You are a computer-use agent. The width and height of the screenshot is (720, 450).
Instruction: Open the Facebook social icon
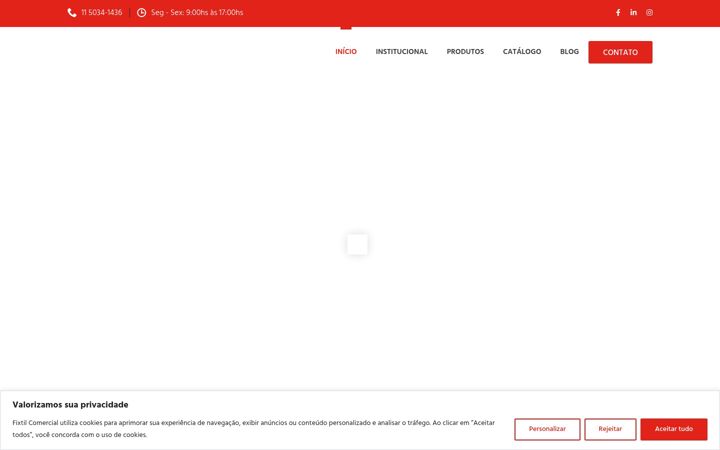pyautogui.click(x=618, y=12)
